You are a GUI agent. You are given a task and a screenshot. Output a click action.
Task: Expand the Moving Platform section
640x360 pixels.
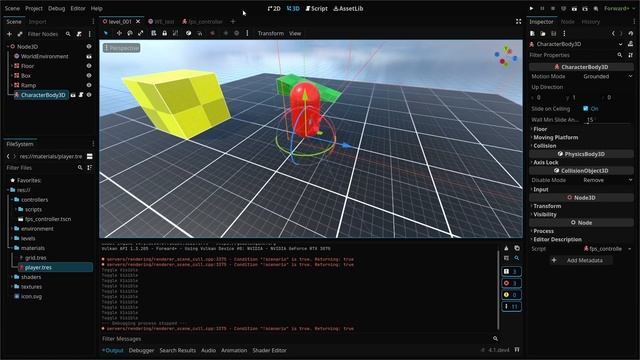click(x=555, y=138)
